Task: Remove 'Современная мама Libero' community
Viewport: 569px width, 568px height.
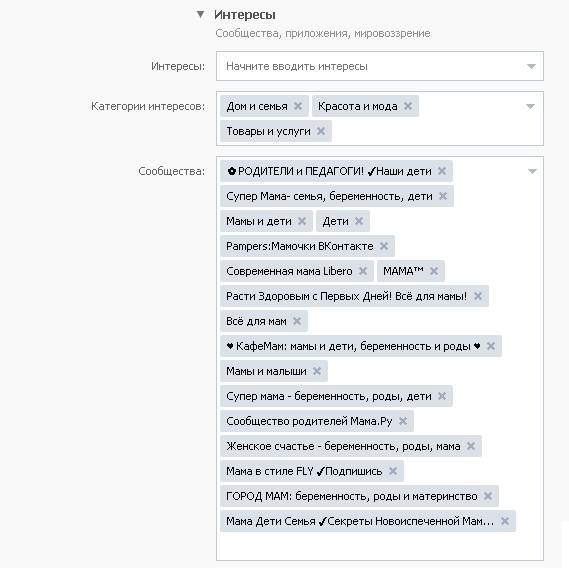Action: click(x=363, y=271)
